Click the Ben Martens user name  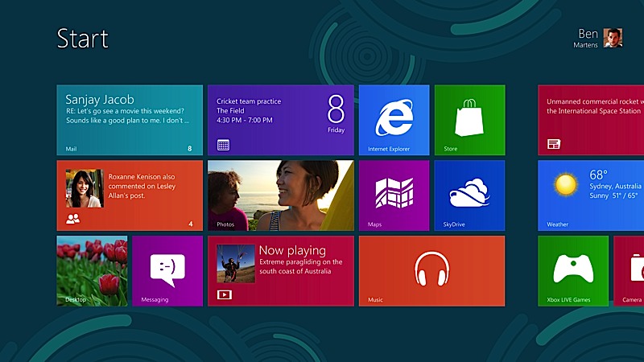coord(586,38)
